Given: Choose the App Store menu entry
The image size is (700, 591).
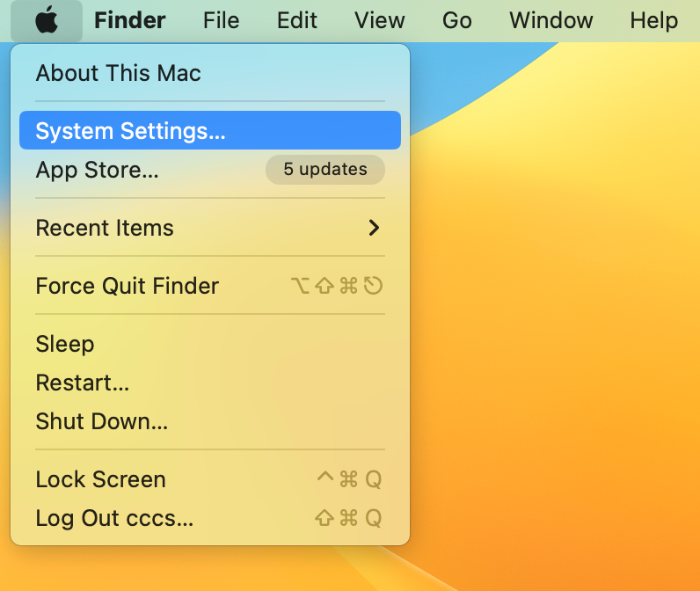Looking at the screenshot, I should coord(97,170).
